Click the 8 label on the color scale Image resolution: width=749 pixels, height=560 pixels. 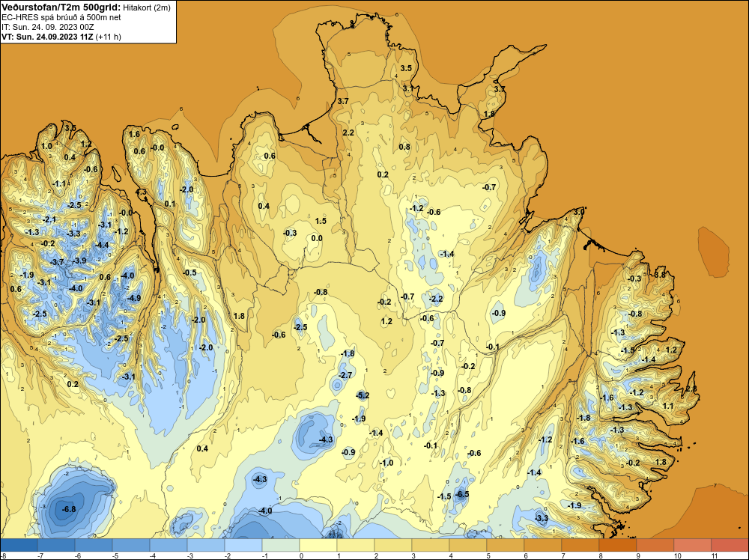point(601,556)
